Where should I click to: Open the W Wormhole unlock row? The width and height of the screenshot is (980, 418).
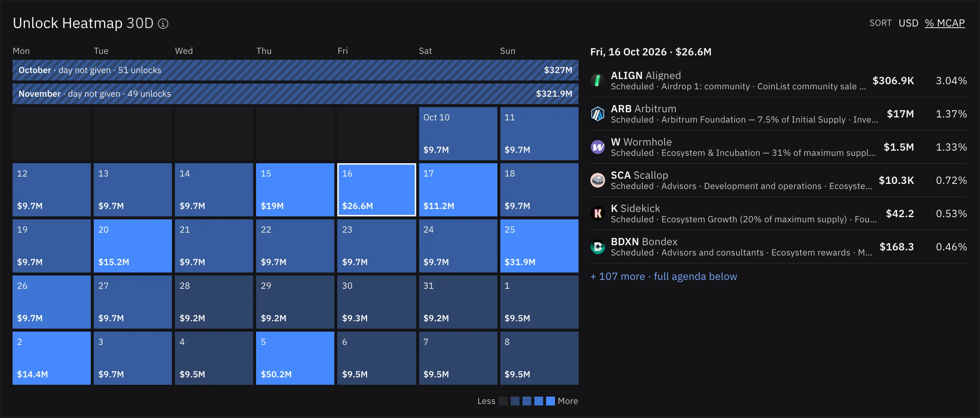click(779, 147)
